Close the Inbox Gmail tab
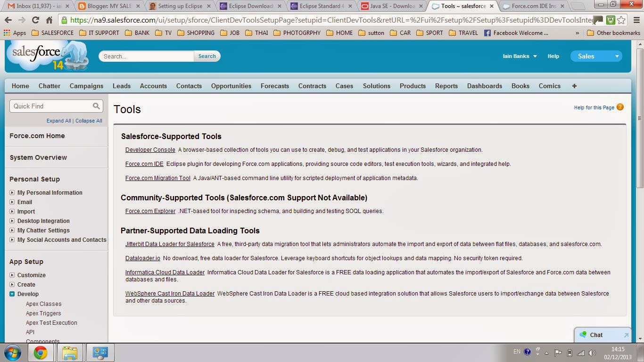The width and height of the screenshot is (644, 362). 67,6
